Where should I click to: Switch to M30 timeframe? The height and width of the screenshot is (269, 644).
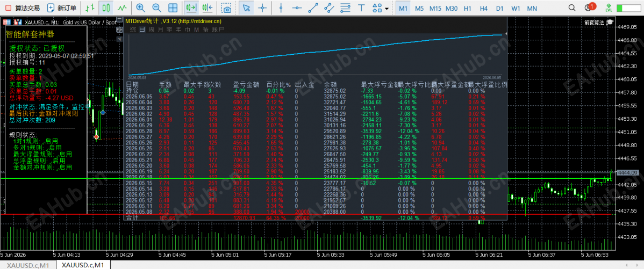click(x=452, y=8)
